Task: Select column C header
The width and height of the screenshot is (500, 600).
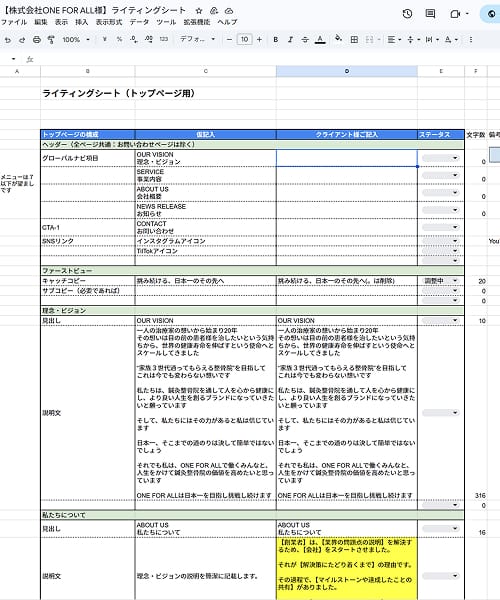Action: pos(205,71)
